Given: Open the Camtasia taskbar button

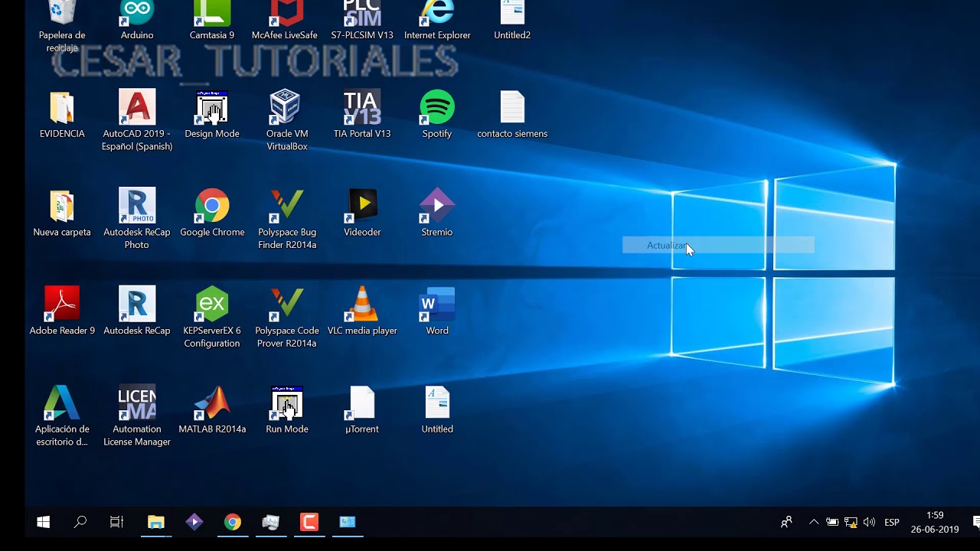Looking at the screenshot, I should coord(309,522).
